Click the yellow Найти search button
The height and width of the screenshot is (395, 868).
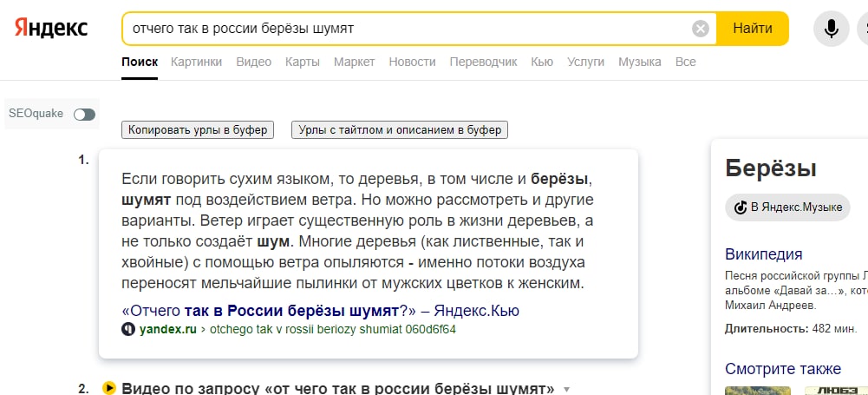753,29
